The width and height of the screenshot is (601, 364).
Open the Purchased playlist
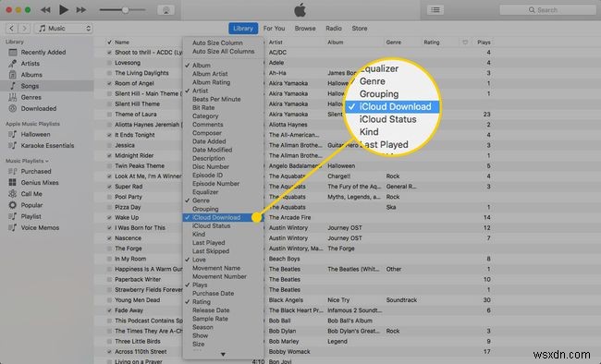coord(36,171)
